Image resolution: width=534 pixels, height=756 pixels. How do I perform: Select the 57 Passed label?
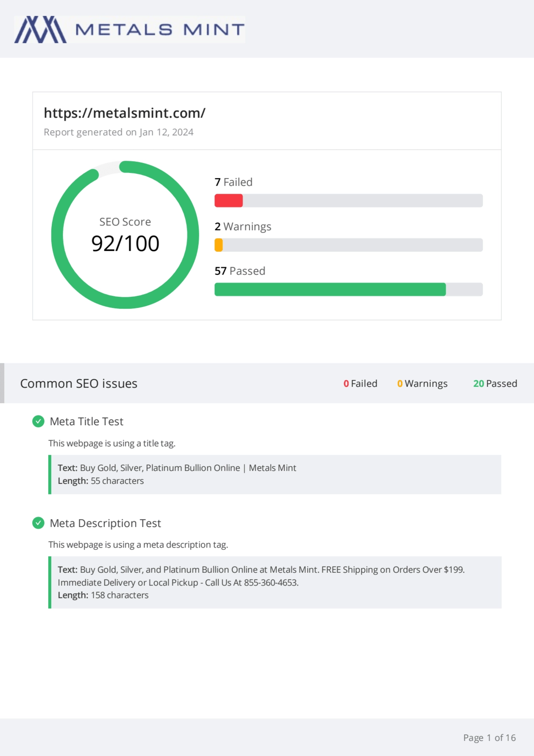pos(240,271)
